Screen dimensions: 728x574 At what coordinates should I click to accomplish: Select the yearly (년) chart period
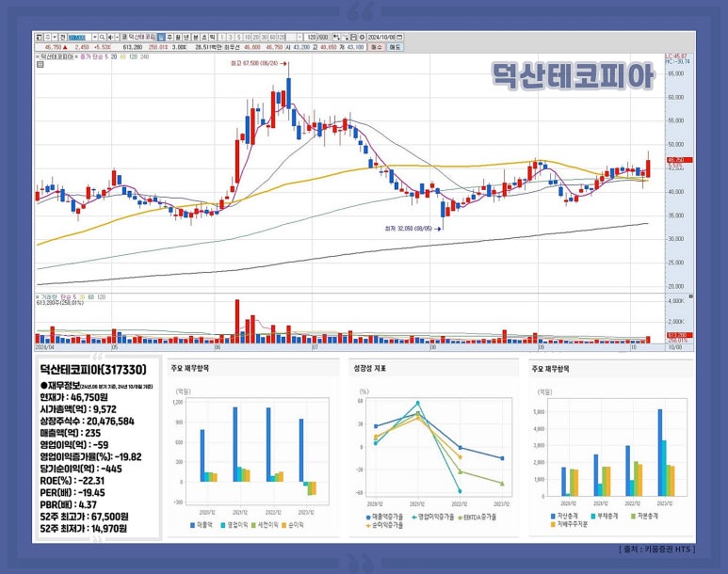tap(186, 37)
